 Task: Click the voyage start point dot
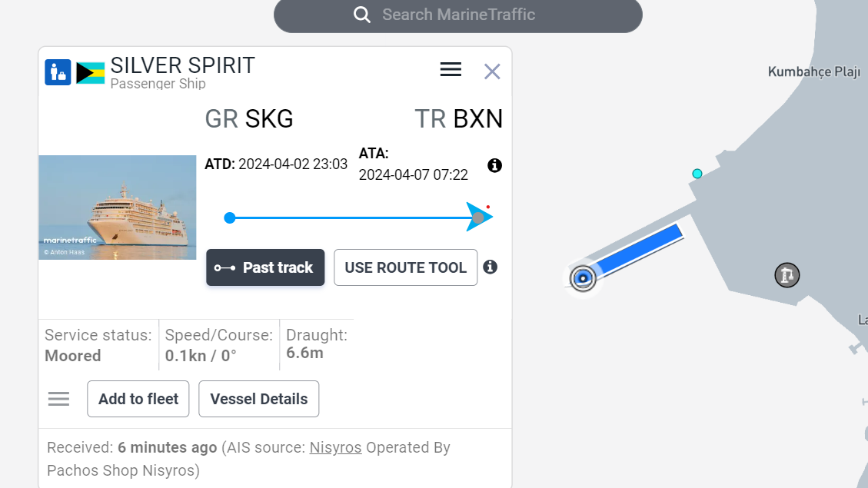[230, 218]
